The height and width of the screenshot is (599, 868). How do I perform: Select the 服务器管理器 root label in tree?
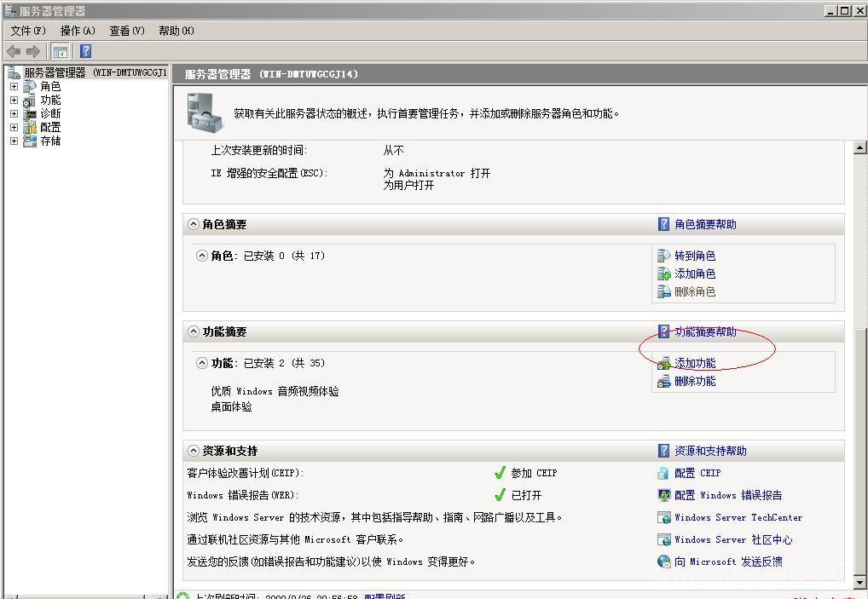coord(95,72)
